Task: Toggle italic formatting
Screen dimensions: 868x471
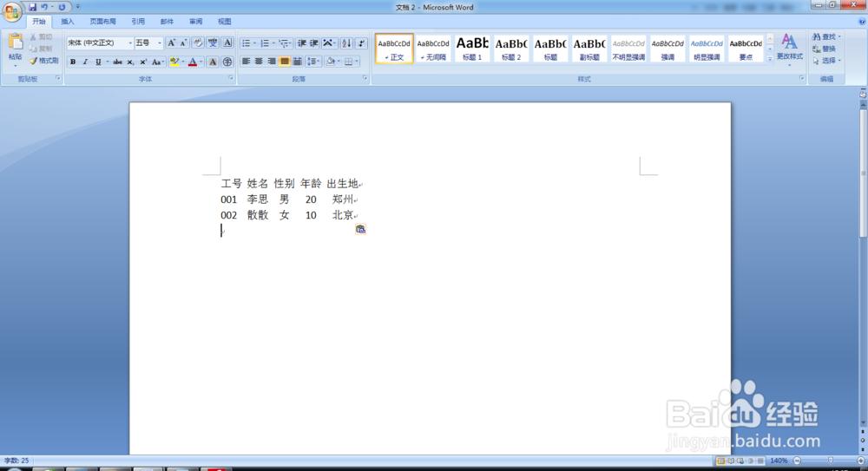Action: [x=85, y=62]
